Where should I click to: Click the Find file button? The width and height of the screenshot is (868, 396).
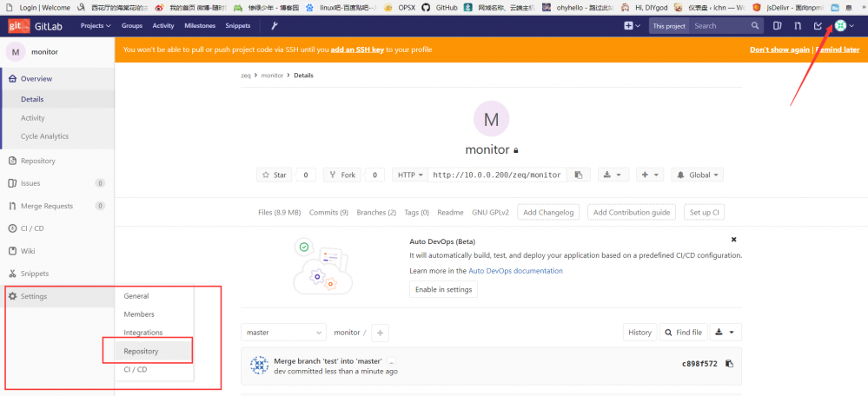tap(684, 333)
